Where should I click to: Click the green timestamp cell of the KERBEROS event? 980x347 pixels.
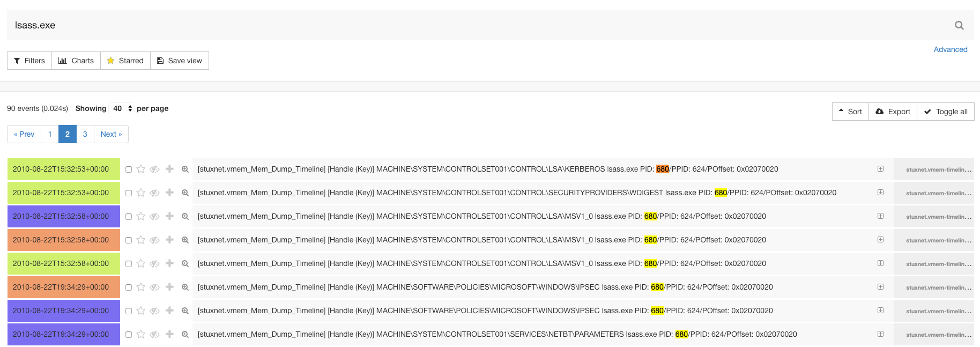coord(63,169)
